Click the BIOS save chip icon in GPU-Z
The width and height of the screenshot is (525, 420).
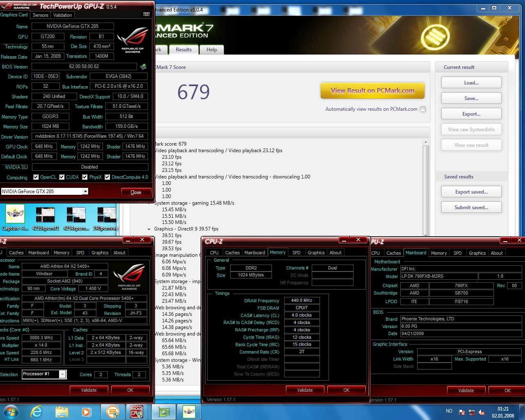[x=143, y=66]
